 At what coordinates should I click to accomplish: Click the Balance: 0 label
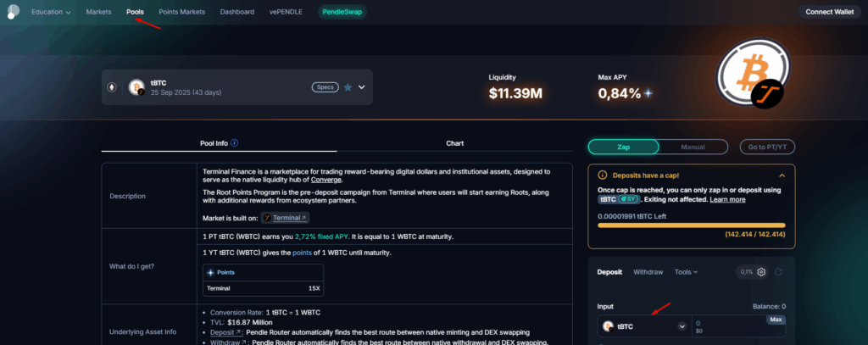click(769, 306)
